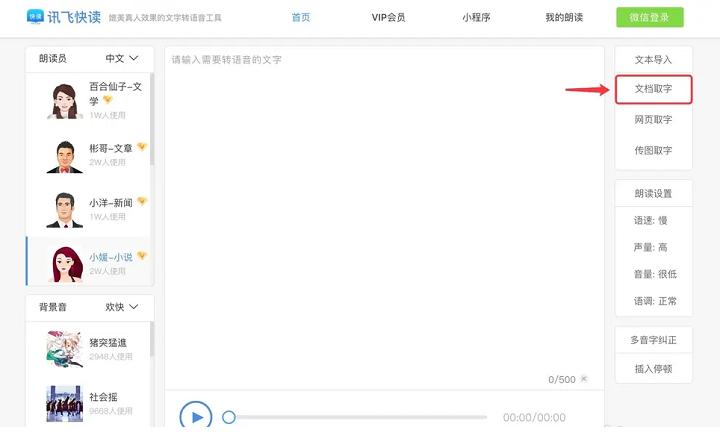Expand the 中文 language dropdown

[122, 58]
